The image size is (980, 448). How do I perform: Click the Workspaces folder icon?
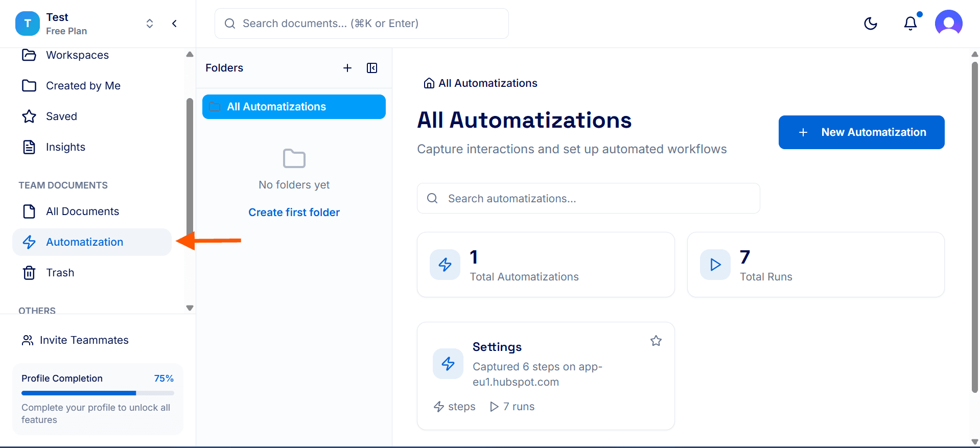29,55
